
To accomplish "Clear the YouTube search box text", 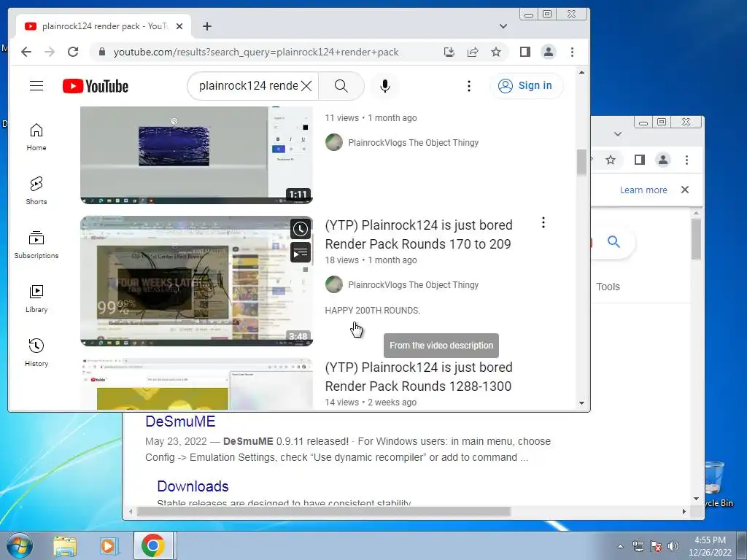I will 306,86.
